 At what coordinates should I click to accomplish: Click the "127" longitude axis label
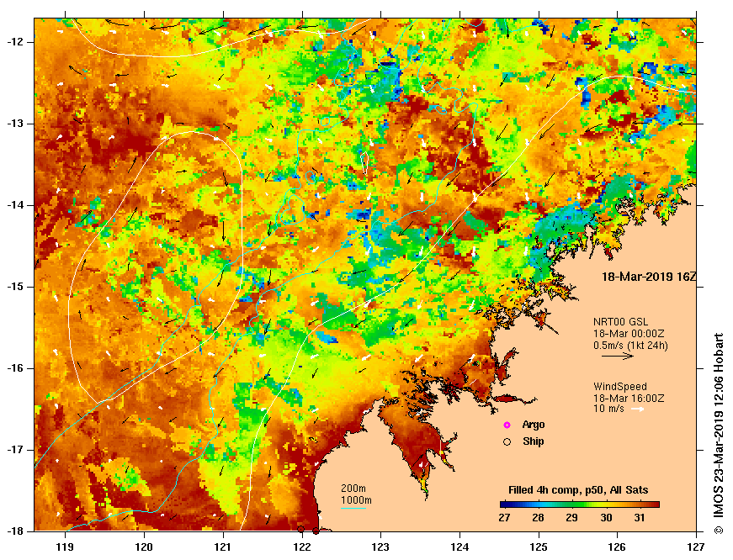696,547
